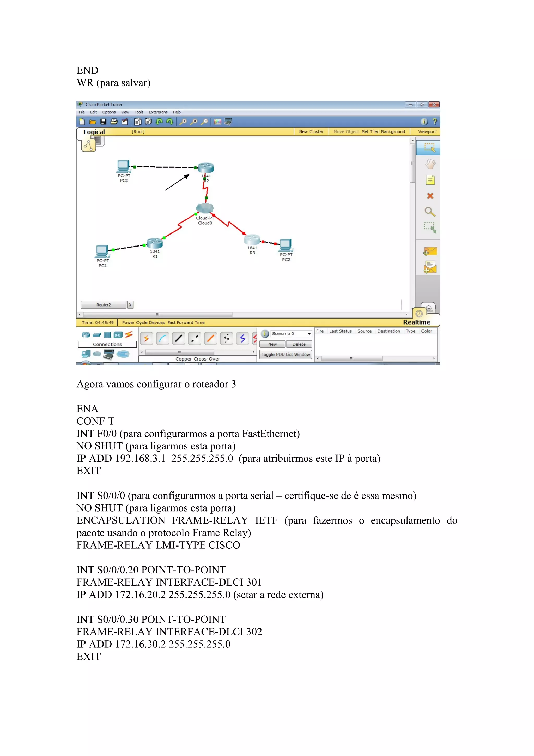Click the New file icon in toolbar
534x756 pixels.
coord(82,122)
